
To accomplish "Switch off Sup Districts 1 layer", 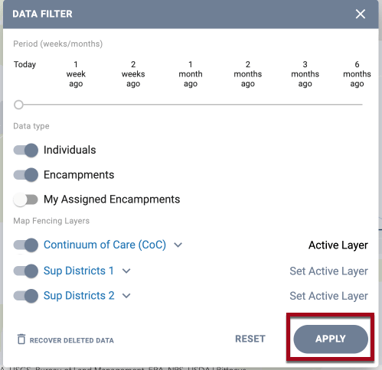I will [x=26, y=271].
